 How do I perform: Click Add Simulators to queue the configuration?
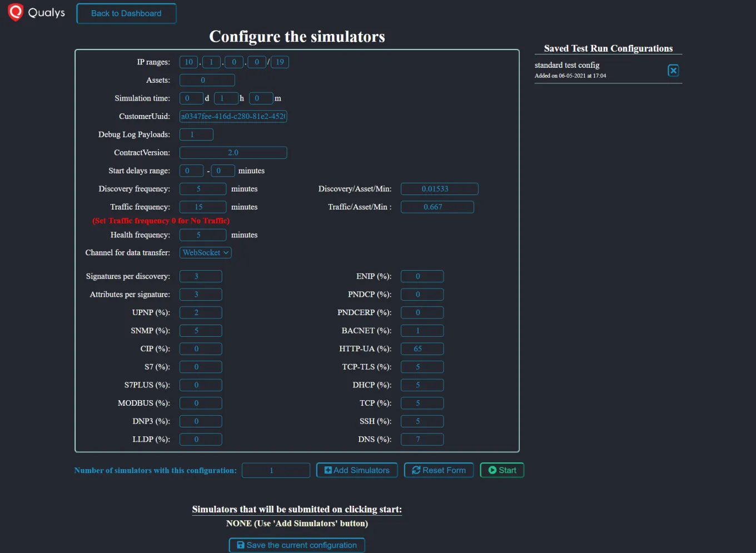356,470
